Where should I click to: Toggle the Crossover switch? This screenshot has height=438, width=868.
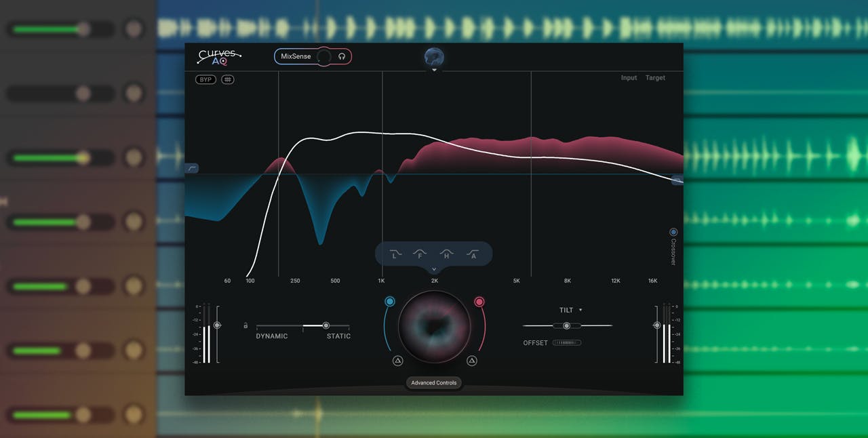coord(673,232)
